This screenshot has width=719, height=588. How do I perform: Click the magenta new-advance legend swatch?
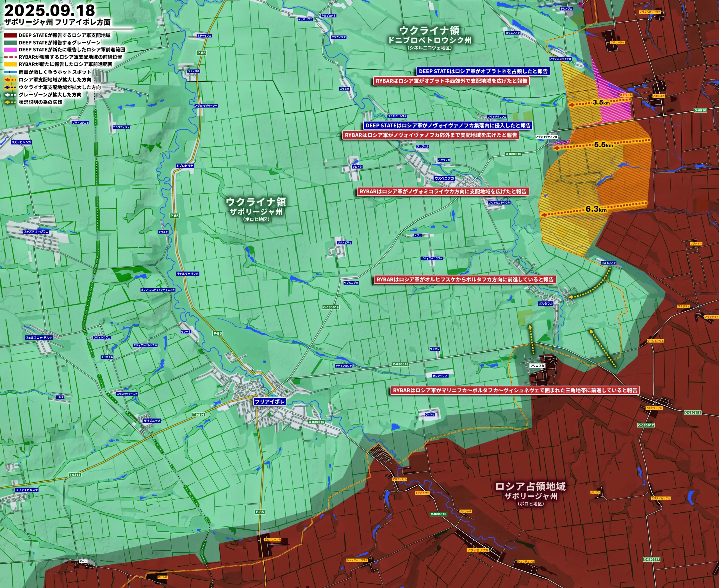(10, 49)
